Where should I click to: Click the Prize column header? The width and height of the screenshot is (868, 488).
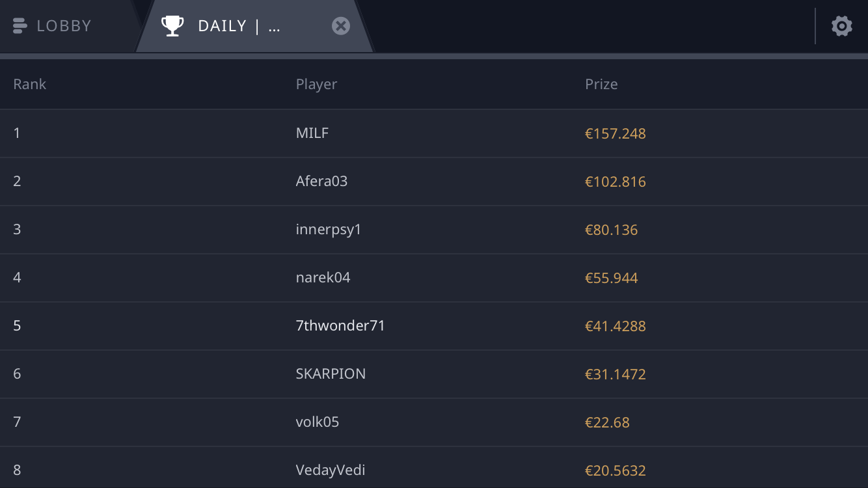pyautogui.click(x=601, y=84)
